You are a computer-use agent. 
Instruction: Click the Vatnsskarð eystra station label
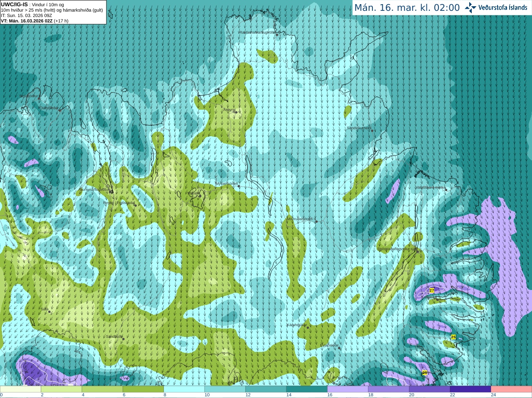(431, 187)
